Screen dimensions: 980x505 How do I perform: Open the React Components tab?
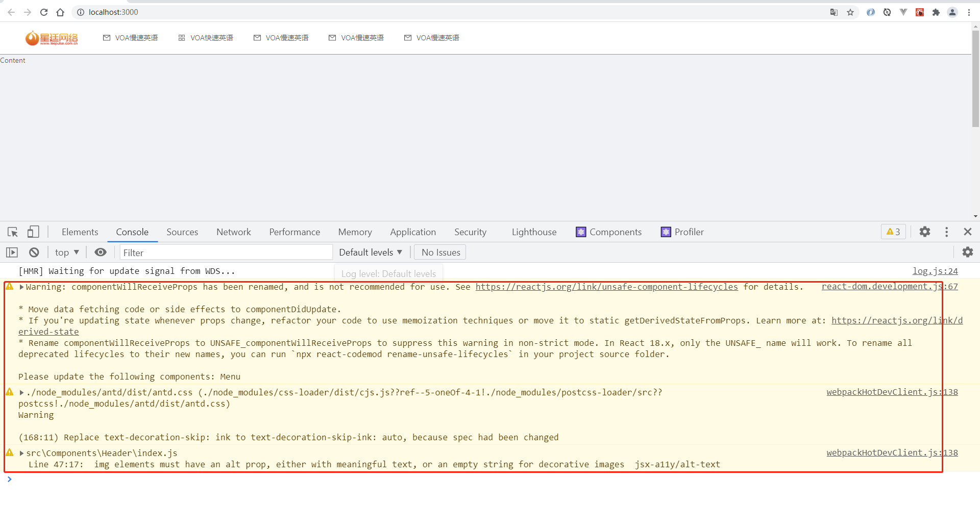click(609, 232)
